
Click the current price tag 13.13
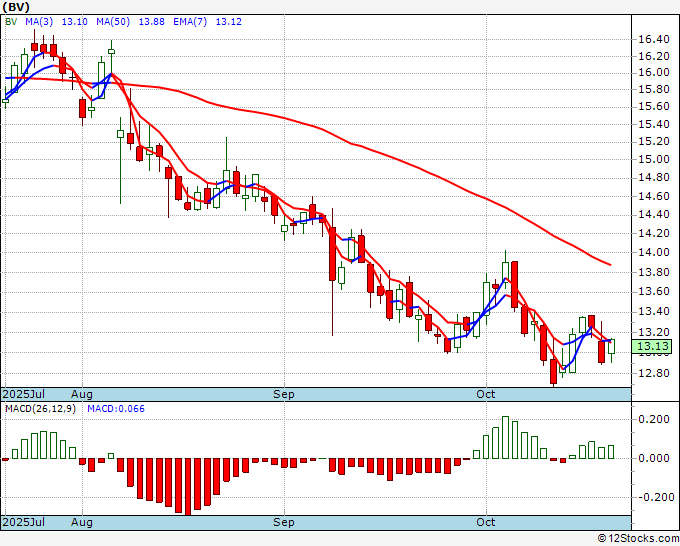(x=652, y=346)
